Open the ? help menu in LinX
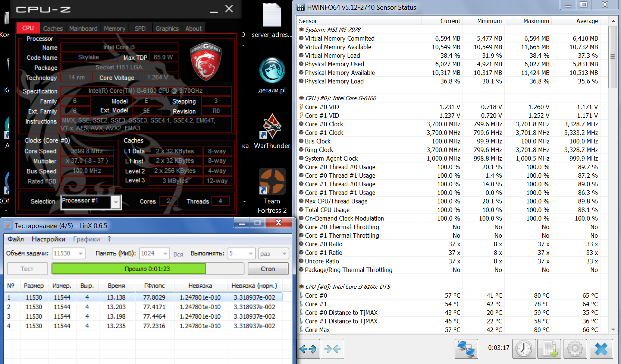The height and width of the screenshot is (364, 621). coord(109,239)
